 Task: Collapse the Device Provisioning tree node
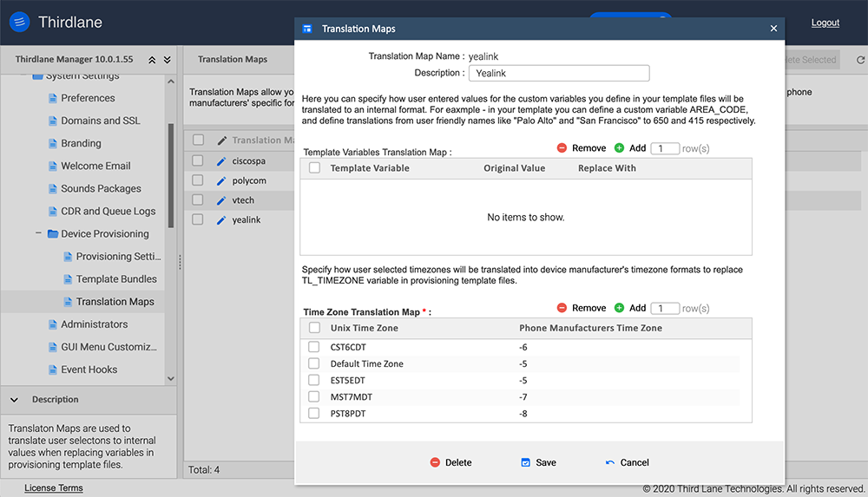pos(39,234)
